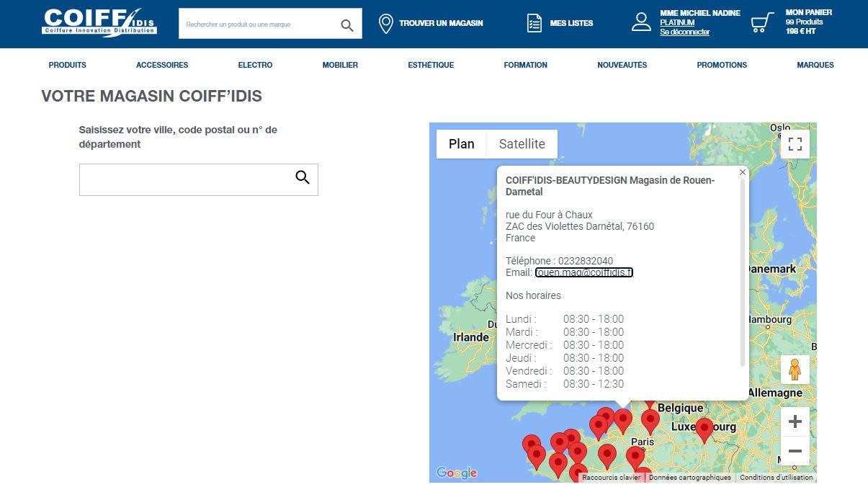Click the store name Magasin de Rouen-Darnetal
The image size is (868, 500).
tap(610, 186)
